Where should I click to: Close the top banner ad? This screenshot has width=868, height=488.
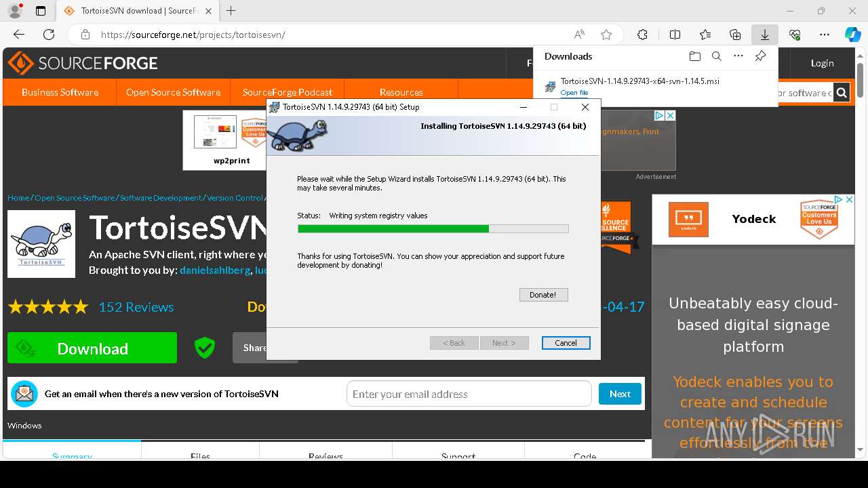[670, 116]
